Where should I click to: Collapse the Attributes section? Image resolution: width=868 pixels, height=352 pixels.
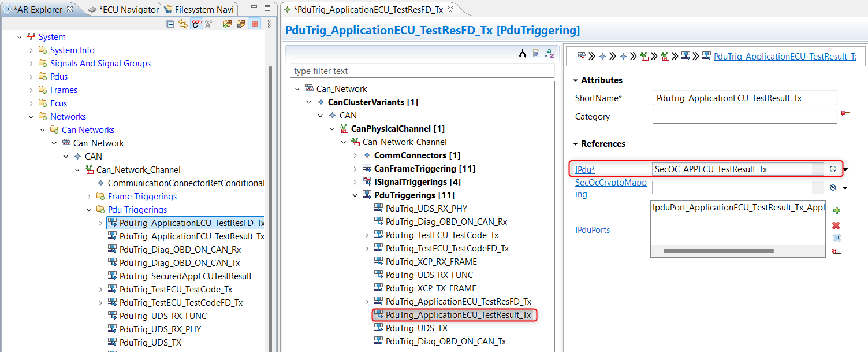pos(576,80)
